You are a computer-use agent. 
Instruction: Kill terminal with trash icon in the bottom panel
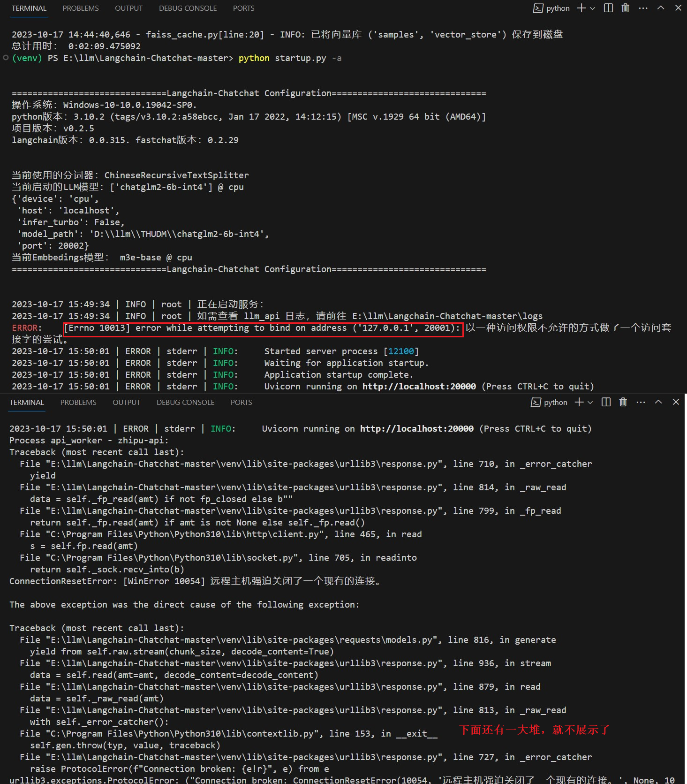[x=623, y=402]
